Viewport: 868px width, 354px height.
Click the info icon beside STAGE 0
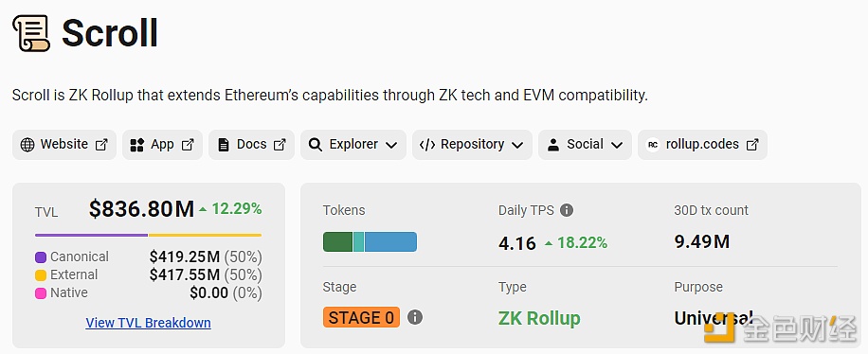point(415,317)
